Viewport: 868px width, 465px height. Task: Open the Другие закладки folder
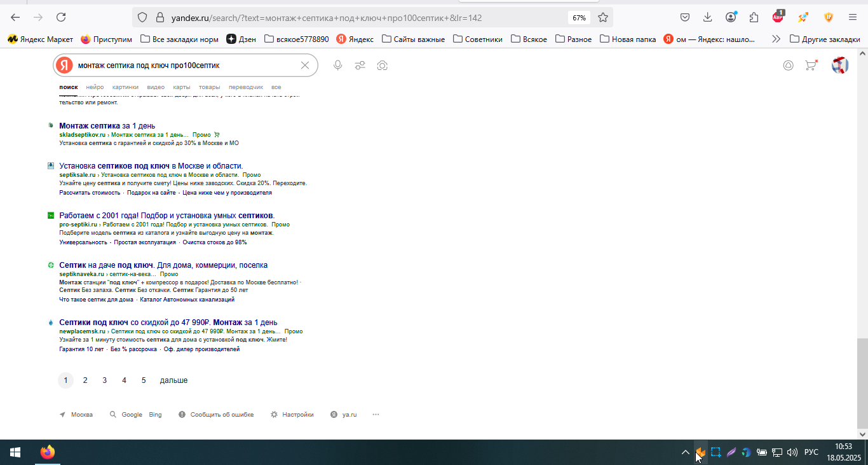pyautogui.click(x=825, y=39)
